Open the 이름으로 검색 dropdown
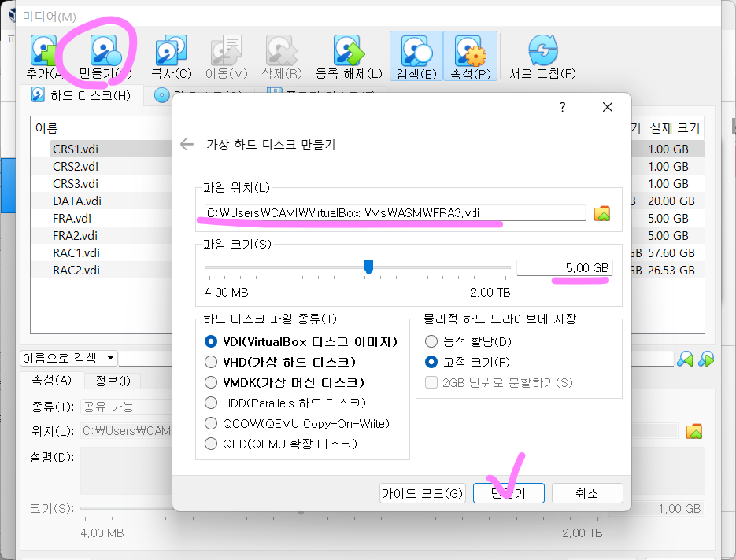Image resolution: width=736 pixels, height=560 pixels. tap(69, 359)
